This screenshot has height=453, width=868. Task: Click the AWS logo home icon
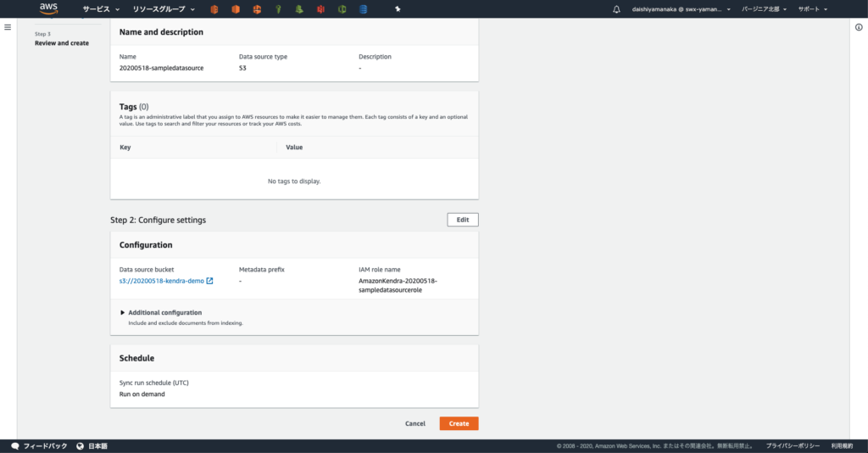(x=48, y=8)
